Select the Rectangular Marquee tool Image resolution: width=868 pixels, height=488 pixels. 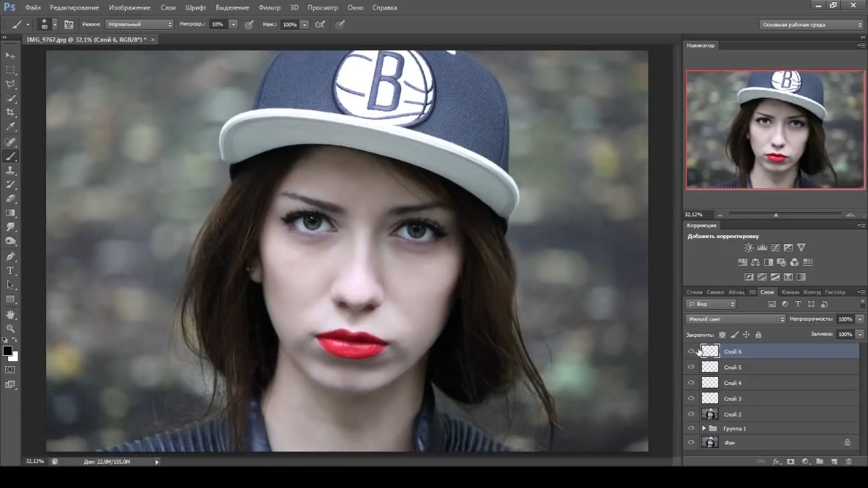click(11, 70)
